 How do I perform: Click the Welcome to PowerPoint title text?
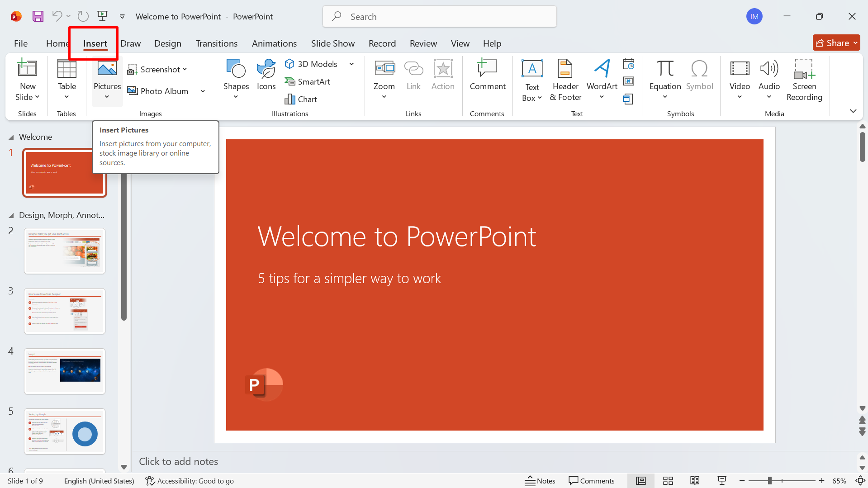pyautogui.click(x=397, y=236)
